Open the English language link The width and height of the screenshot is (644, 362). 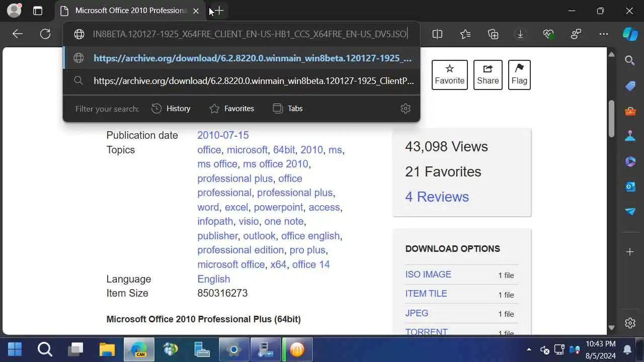213,279
